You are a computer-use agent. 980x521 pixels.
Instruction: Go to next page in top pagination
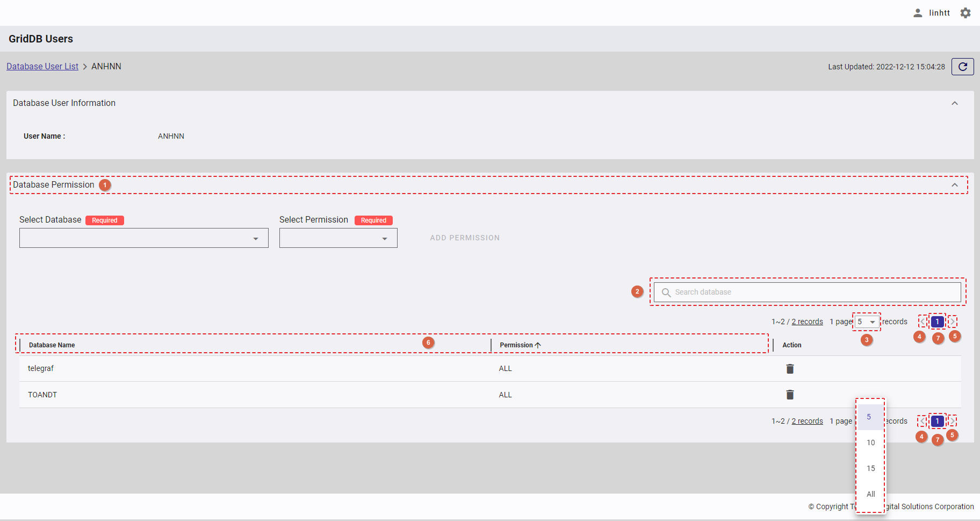pos(952,322)
